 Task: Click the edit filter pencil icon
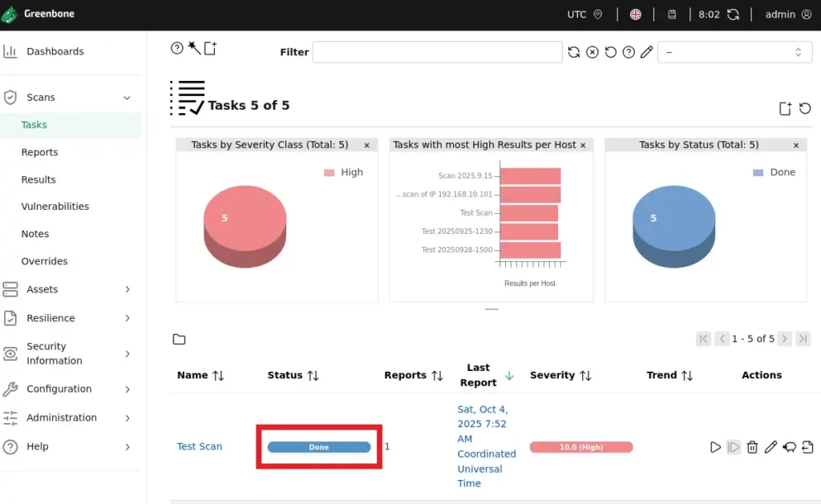click(646, 52)
